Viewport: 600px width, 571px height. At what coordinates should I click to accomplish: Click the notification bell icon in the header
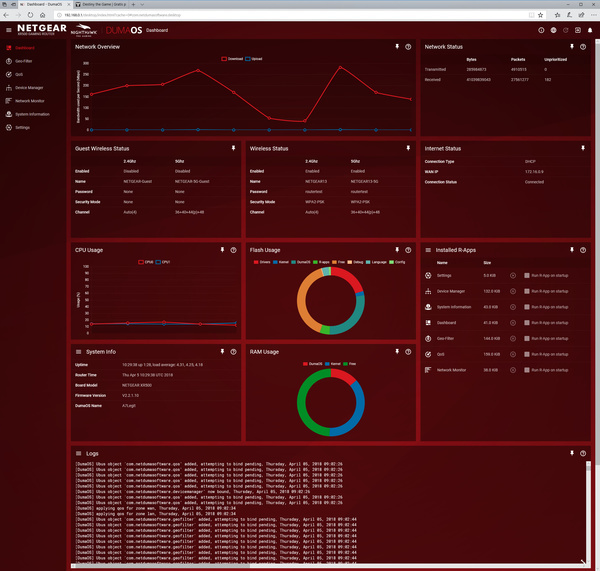(x=590, y=30)
